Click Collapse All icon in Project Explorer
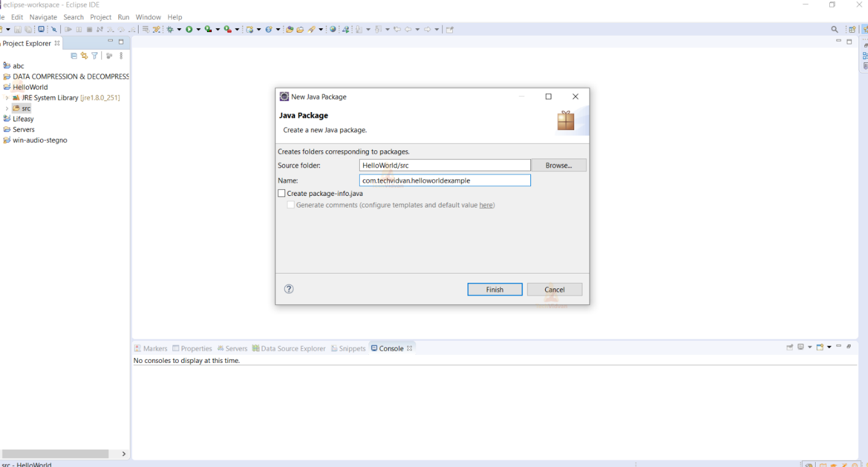The height and width of the screenshot is (467, 868). 74,56
